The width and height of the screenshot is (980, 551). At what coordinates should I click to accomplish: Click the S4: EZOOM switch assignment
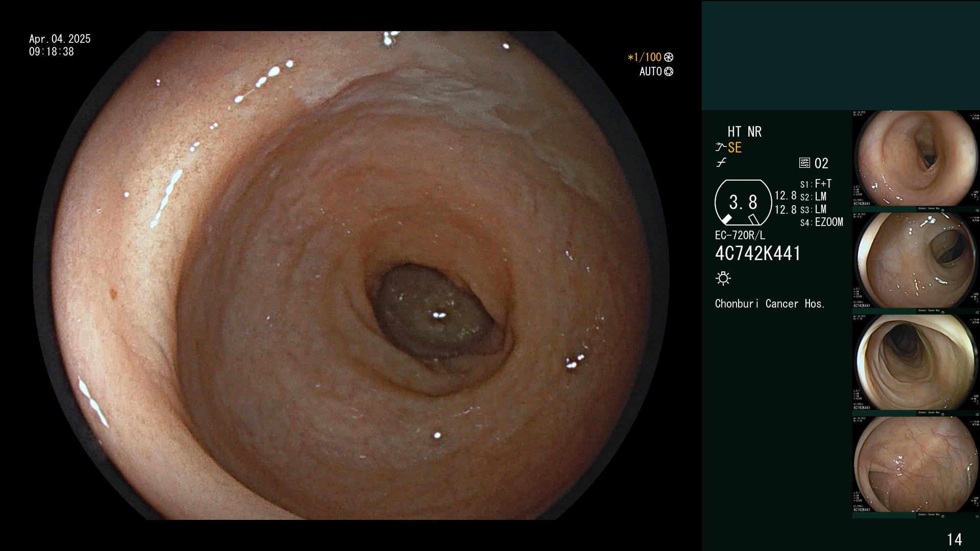point(821,222)
